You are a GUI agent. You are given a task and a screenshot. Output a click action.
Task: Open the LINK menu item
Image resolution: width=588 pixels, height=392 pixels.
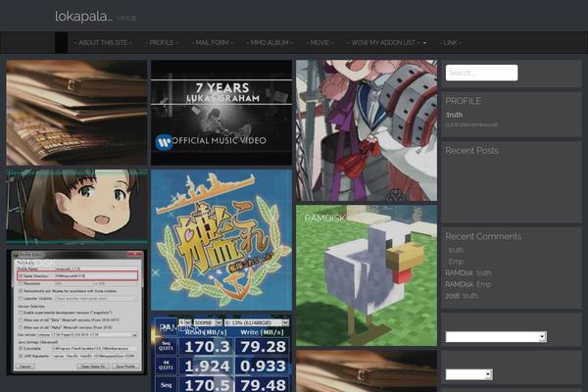(450, 43)
